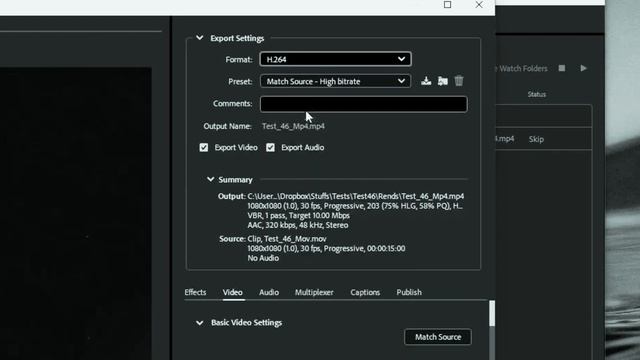Open the Preset Match Source dropdown

(x=335, y=81)
